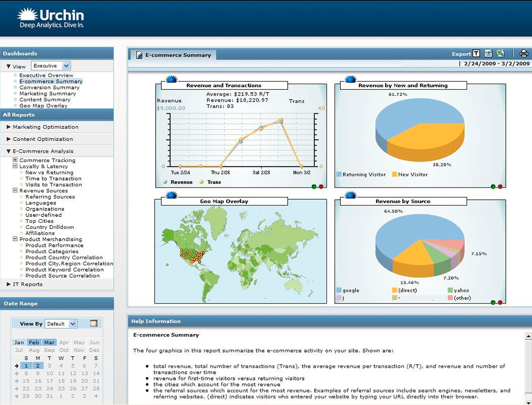The width and height of the screenshot is (532, 405).
Task: Click blue burst icon on Revenue by New and Returning
Action: coord(351,79)
